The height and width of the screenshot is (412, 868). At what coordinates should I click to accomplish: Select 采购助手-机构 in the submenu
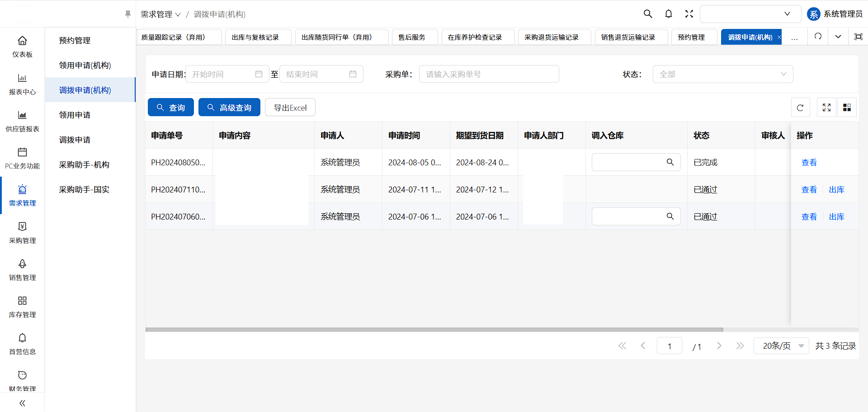coord(84,165)
